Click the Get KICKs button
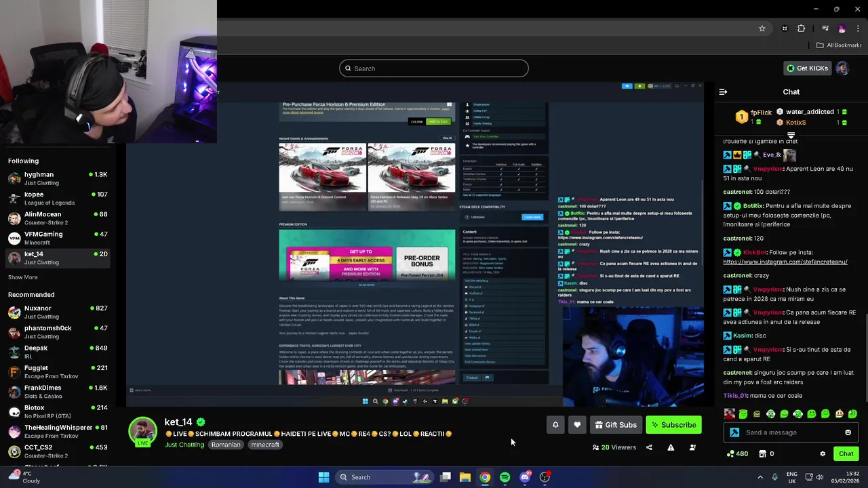Viewport: 868px width, 488px height. [807, 68]
